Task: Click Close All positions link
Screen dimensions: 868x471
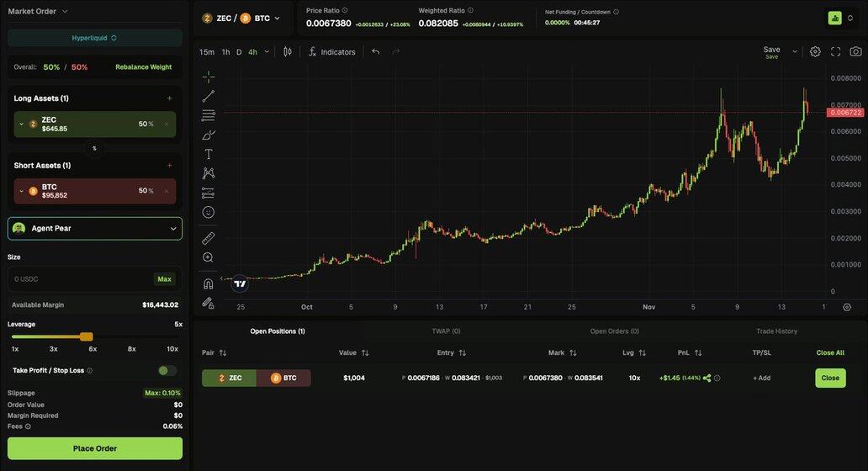Action: tap(829, 353)
